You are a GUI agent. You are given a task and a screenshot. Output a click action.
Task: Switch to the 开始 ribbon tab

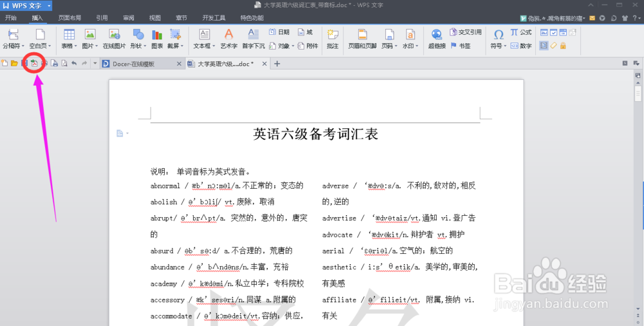coord(11,17)
